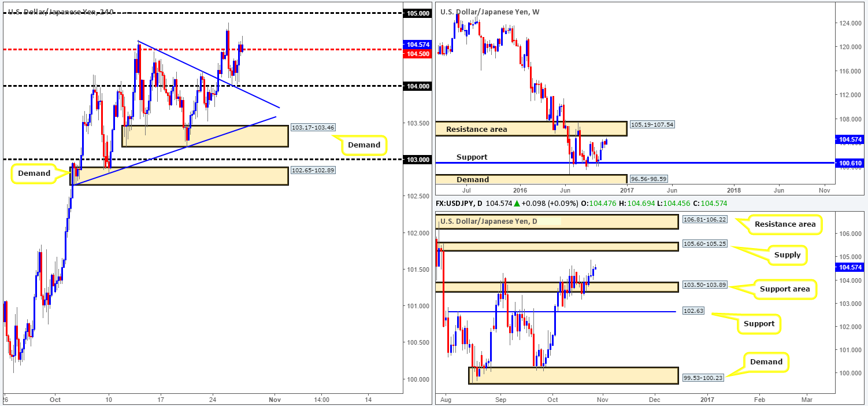Click the 'Support area' callout on daily chart
This screenshot has height=406, width=868.
pos(786,289)
